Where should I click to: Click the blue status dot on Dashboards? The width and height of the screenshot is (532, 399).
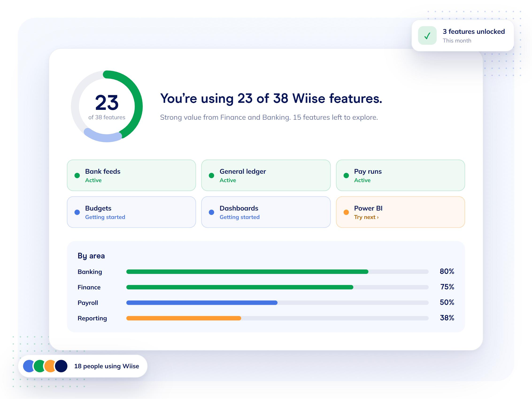212,212
